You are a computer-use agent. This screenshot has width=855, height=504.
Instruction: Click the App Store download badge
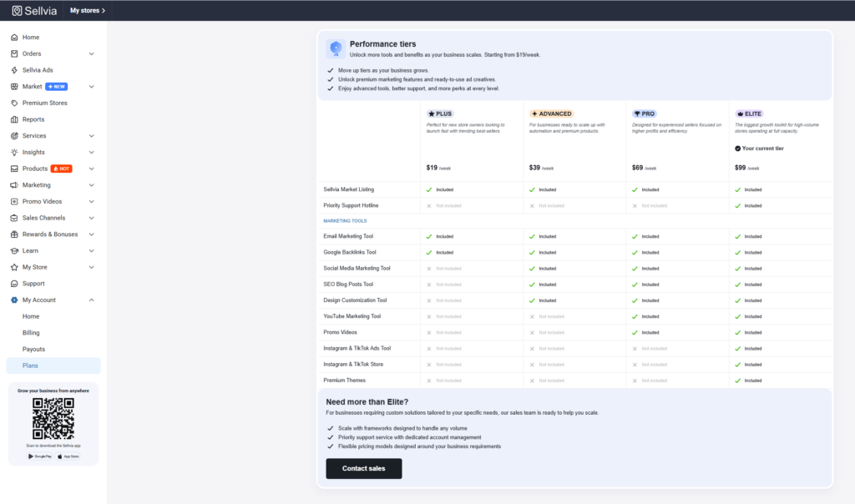(68, 456)
